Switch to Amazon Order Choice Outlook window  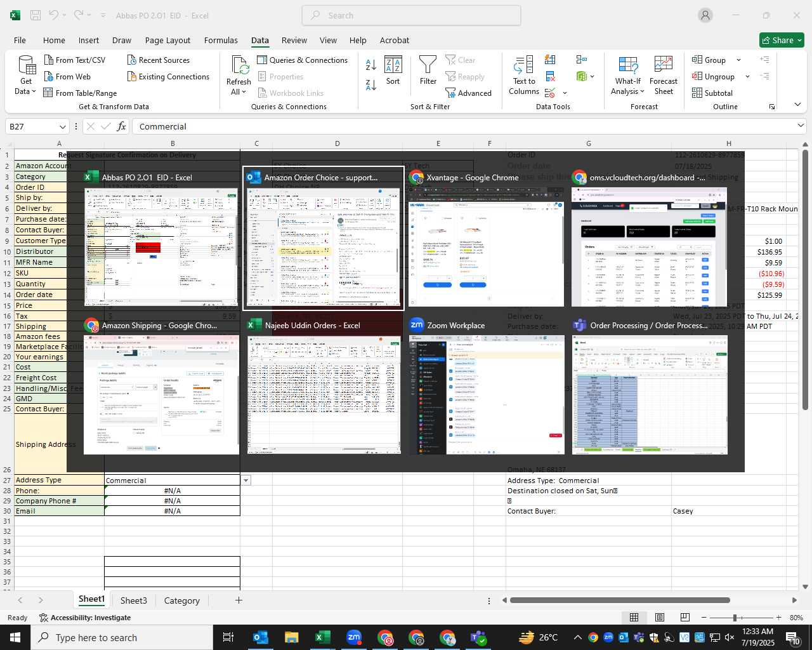324,238
